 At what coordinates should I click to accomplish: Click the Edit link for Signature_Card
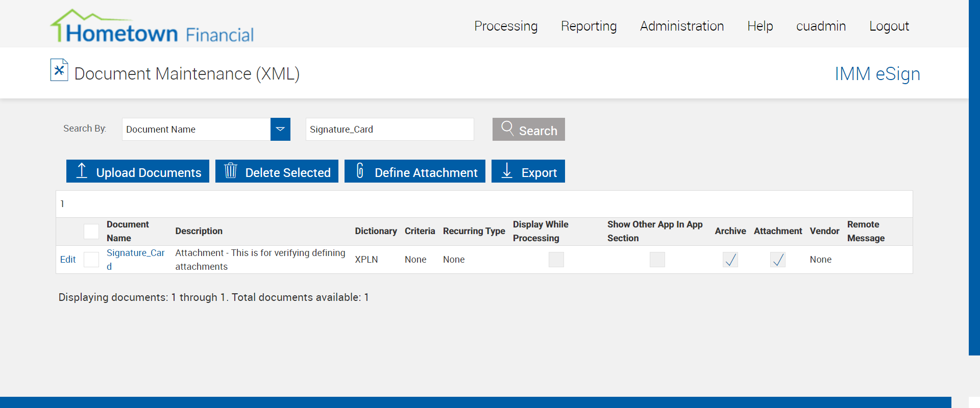click(x=68, y=260)
